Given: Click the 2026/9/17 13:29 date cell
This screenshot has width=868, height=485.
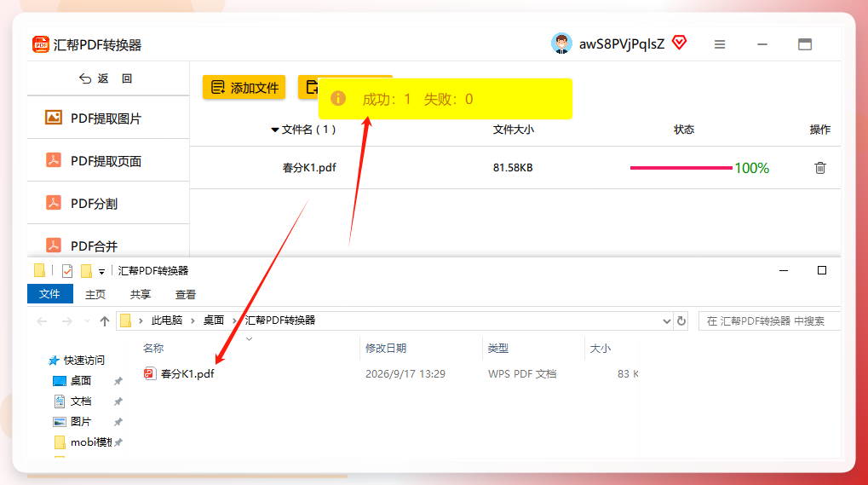Looking at the screenshot, I should tap(405, 374).
